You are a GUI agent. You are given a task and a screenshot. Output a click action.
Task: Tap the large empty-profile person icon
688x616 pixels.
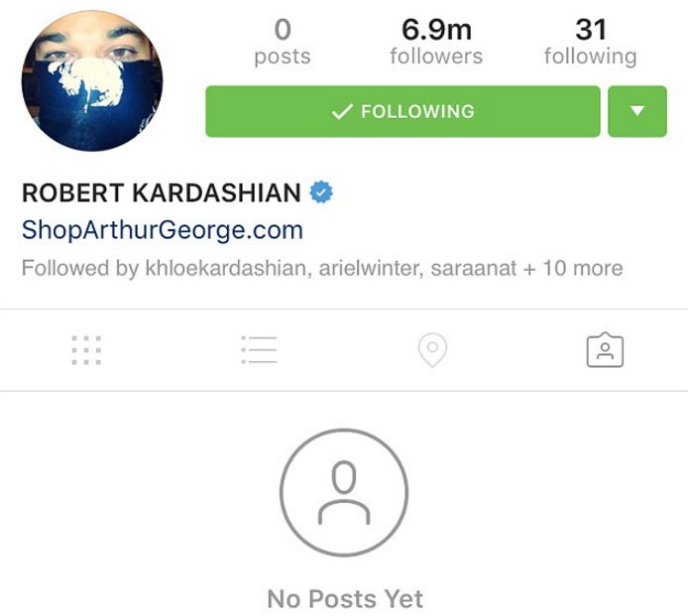(x=344, y=493)
